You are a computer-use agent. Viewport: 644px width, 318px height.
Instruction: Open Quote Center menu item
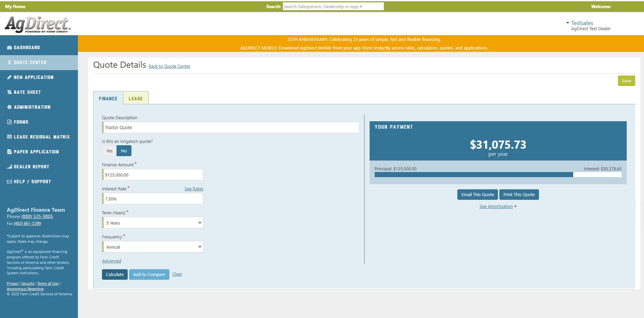(39, 63)
